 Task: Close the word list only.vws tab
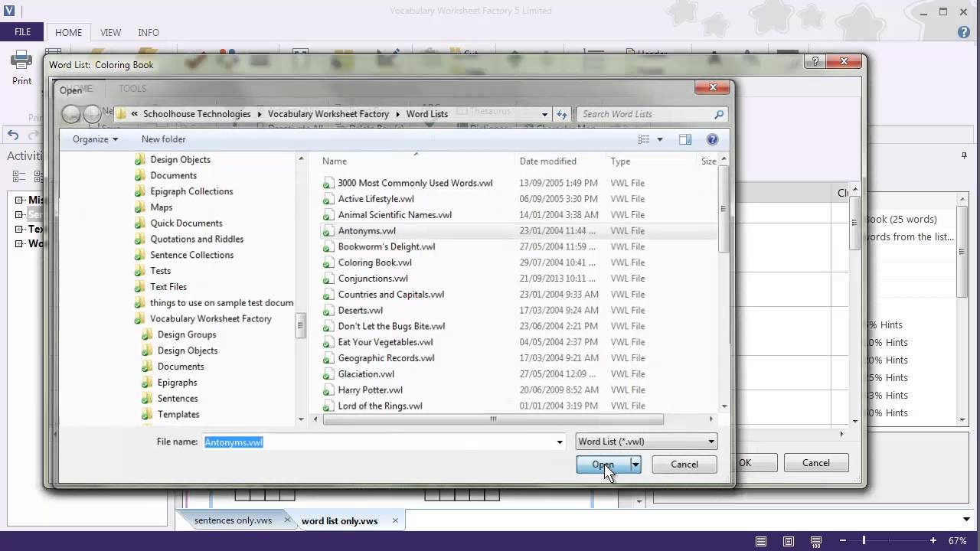(395, 520)
